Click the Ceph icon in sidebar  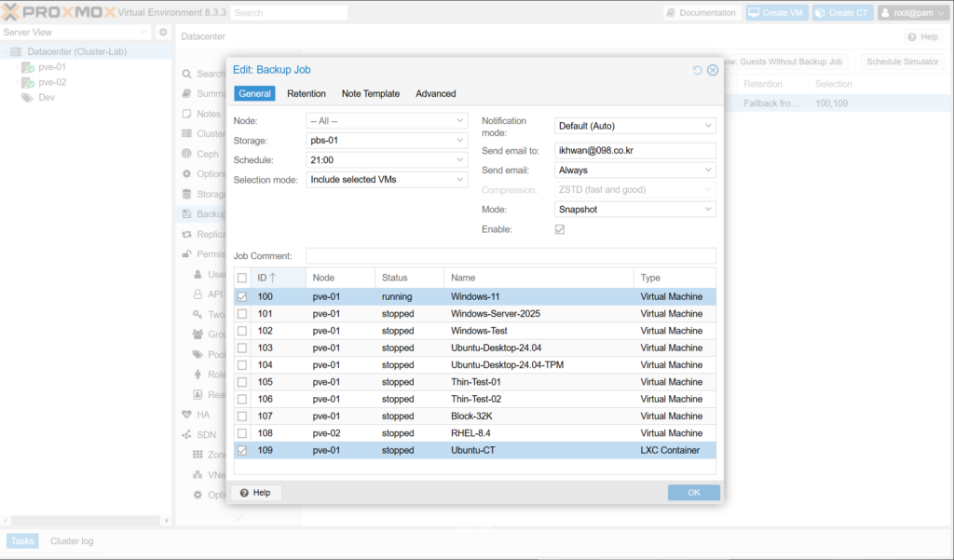(187, 154)
